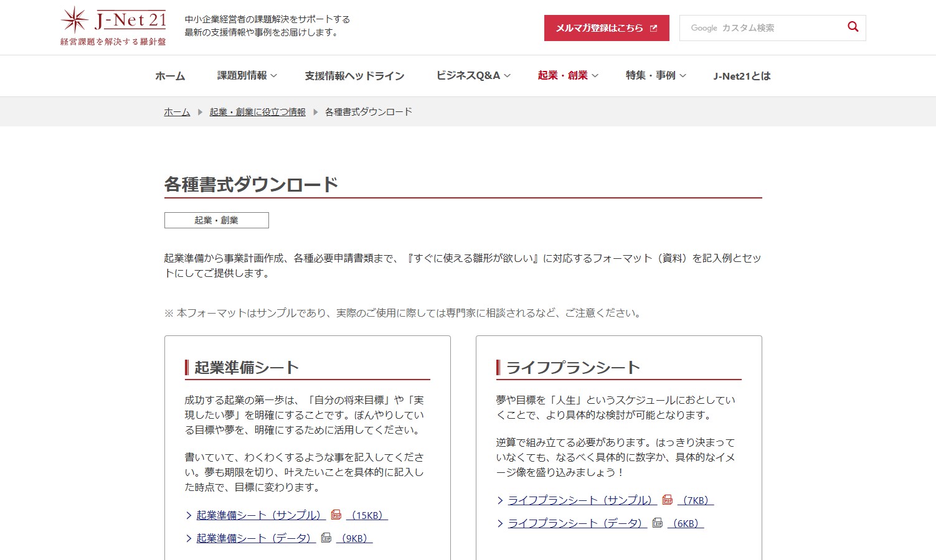936x560 pixels.
Task: Expand the ビジネスQ&A dropdown menu
Action: pos(473,75)
